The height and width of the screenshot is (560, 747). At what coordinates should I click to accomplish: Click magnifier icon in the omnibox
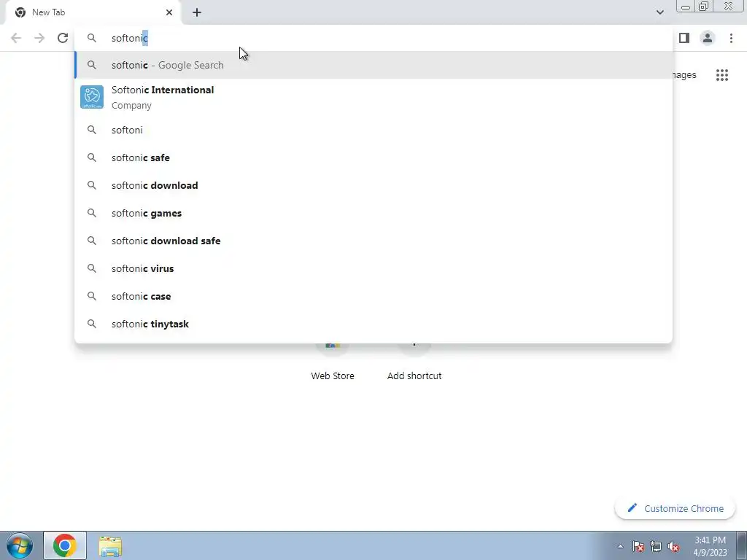tap(91, 38)
